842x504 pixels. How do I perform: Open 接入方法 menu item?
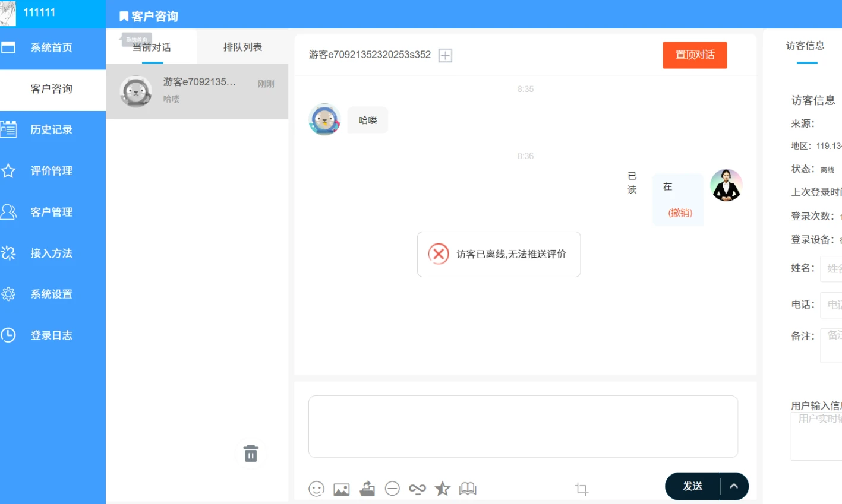point(53,253)
